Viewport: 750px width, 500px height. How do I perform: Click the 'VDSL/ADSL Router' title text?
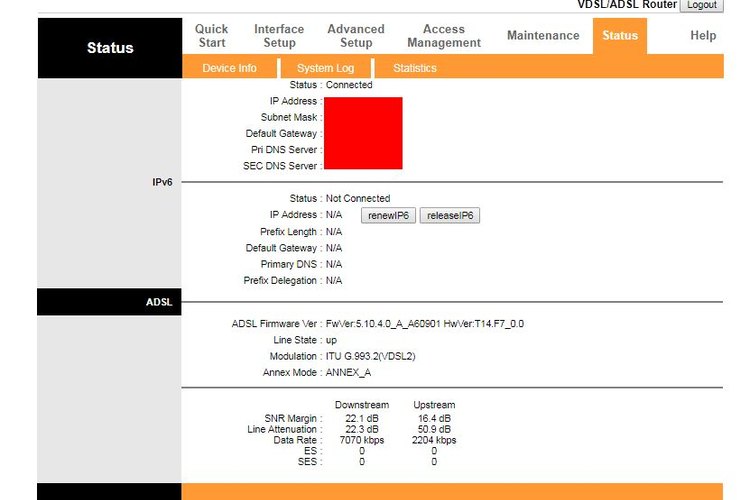pos(627,5)
